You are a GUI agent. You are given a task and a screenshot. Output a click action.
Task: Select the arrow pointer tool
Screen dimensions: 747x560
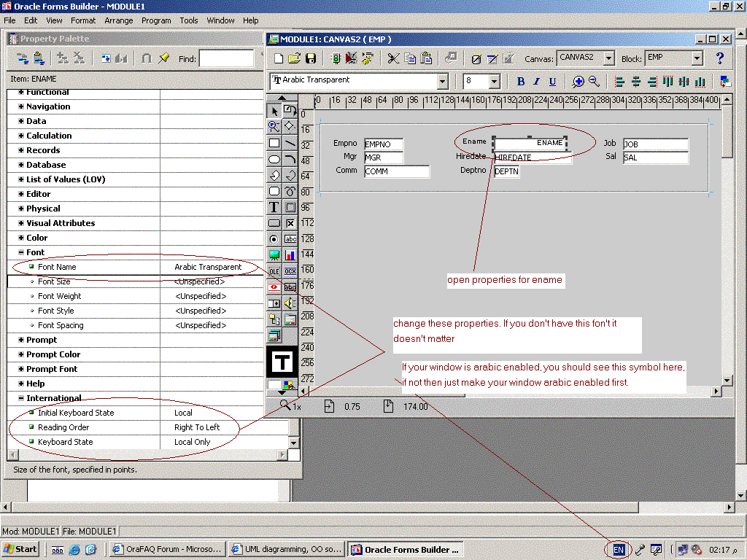point(274,111)
